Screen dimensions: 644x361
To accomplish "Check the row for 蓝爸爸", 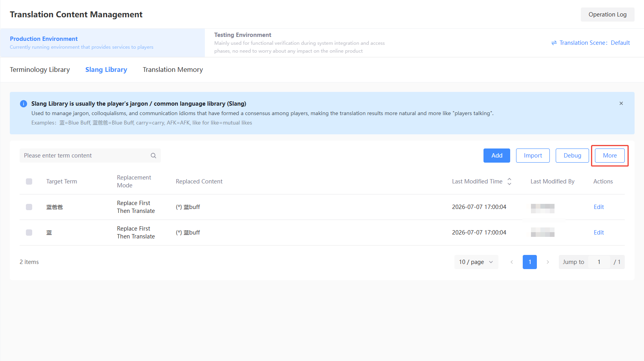I will click(x=29, y=207).
